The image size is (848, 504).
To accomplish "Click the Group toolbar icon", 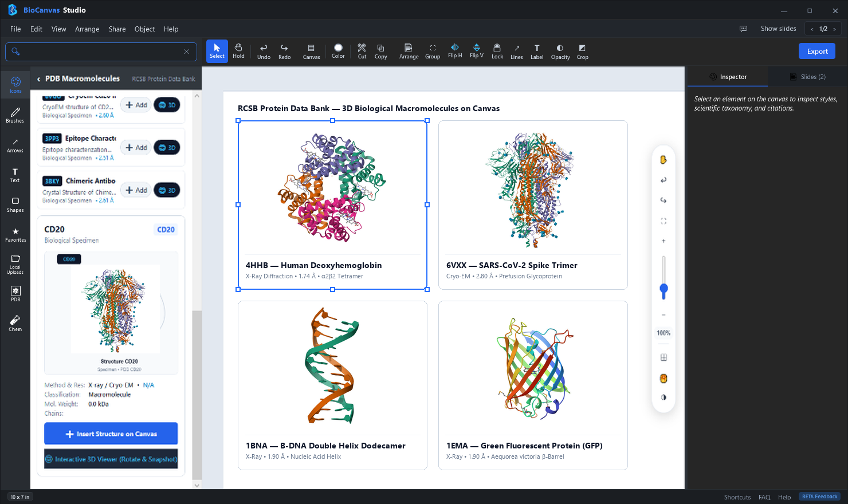I will click(433, 51).
